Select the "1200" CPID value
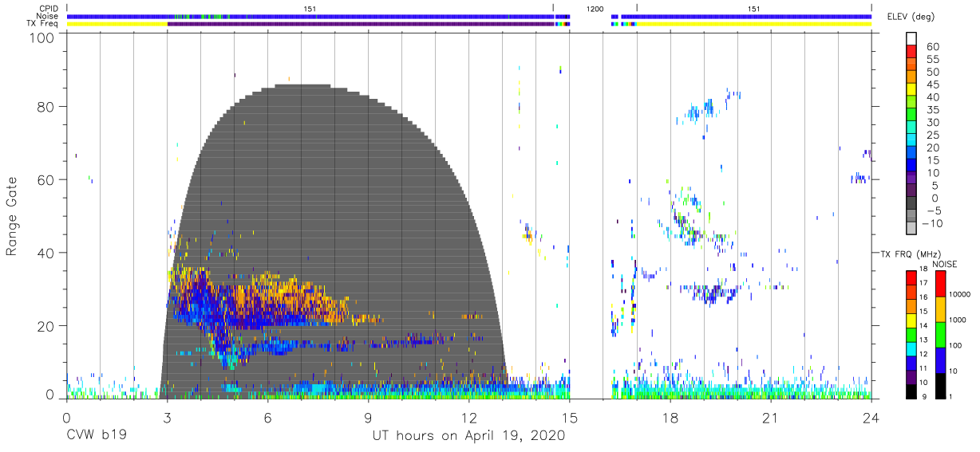The height and width of the screenshot is (452, 980). pos(595,9)
